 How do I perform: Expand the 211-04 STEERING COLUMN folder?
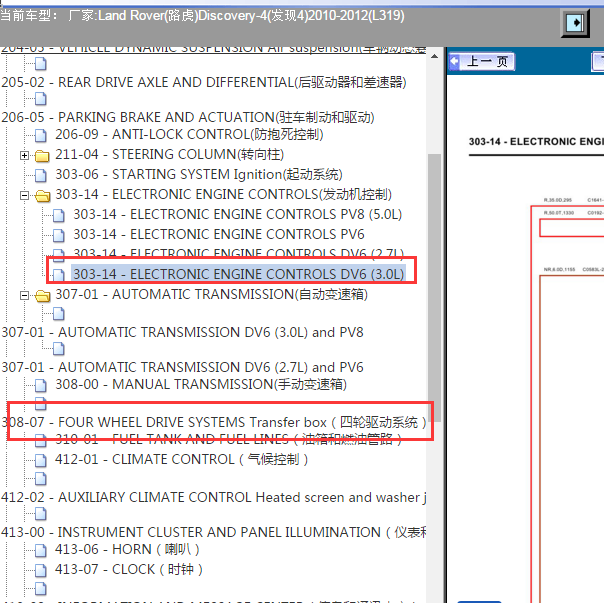24,155
